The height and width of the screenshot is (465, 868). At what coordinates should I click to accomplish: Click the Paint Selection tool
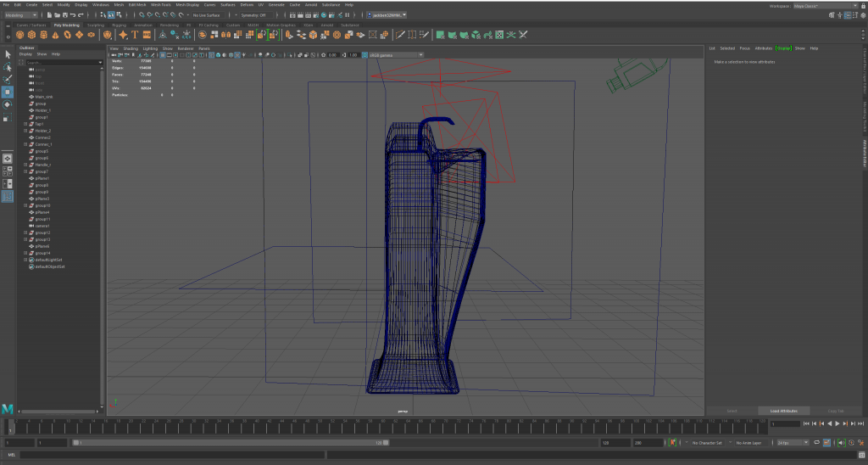pos(8,79)
